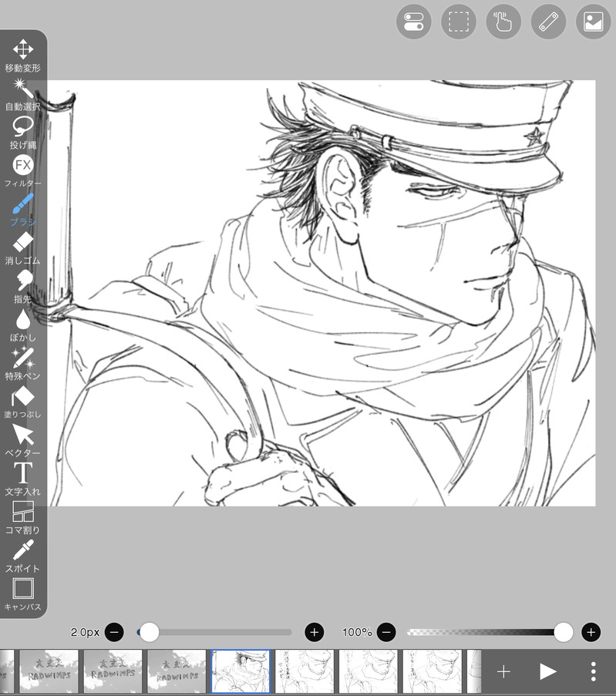Select the second RADWIMPS frame thumbnail

[113, 671]
